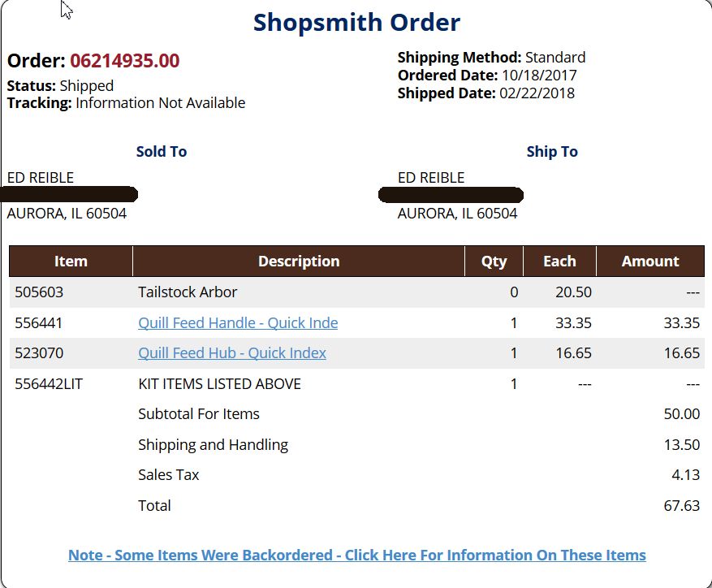712x588 pixels.
Task: Open the Quill Feed Hub - Quick Index link
Action: 232,353
